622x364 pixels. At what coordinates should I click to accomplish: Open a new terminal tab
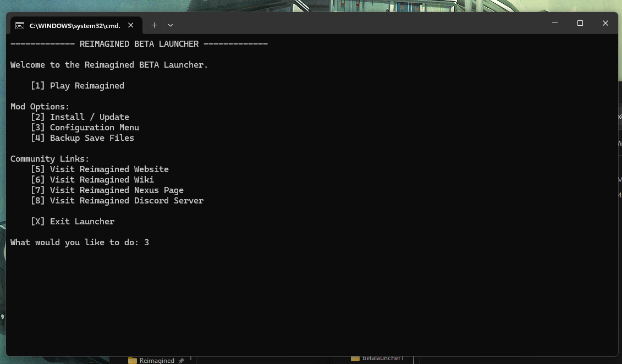point(155,25)
